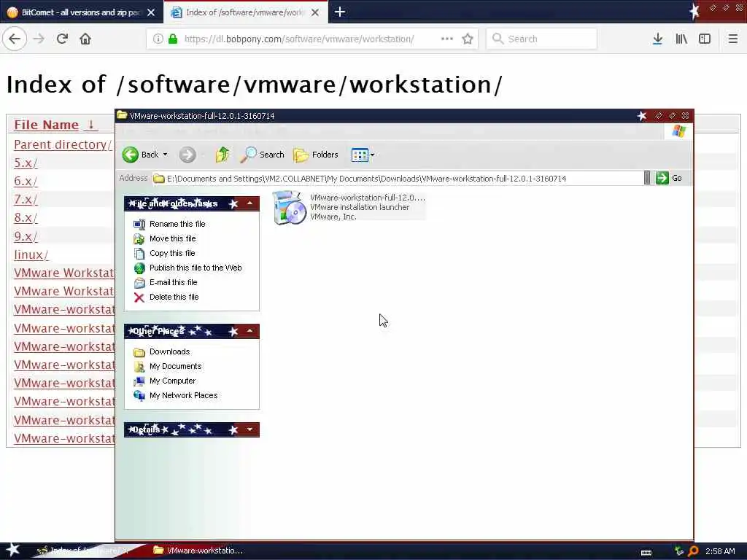Open the 7.x/ directory link

click(x=26, y=199)
